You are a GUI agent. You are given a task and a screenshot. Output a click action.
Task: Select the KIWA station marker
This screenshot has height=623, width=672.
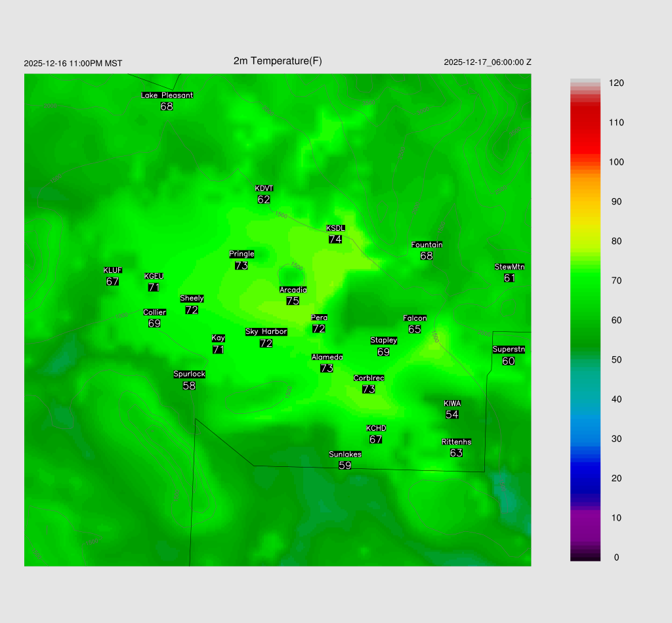(x=451, y=409)
